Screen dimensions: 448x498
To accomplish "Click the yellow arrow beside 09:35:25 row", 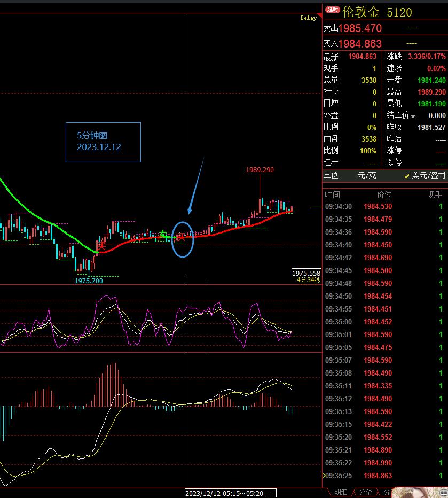I will [x=324, y=476].
